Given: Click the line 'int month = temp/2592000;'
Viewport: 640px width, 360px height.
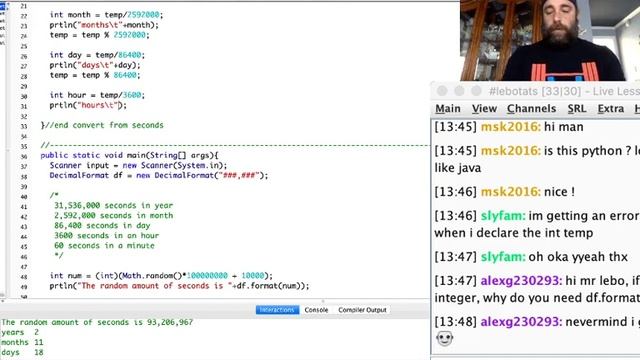Looking at the screenshot, I should 106,15.
